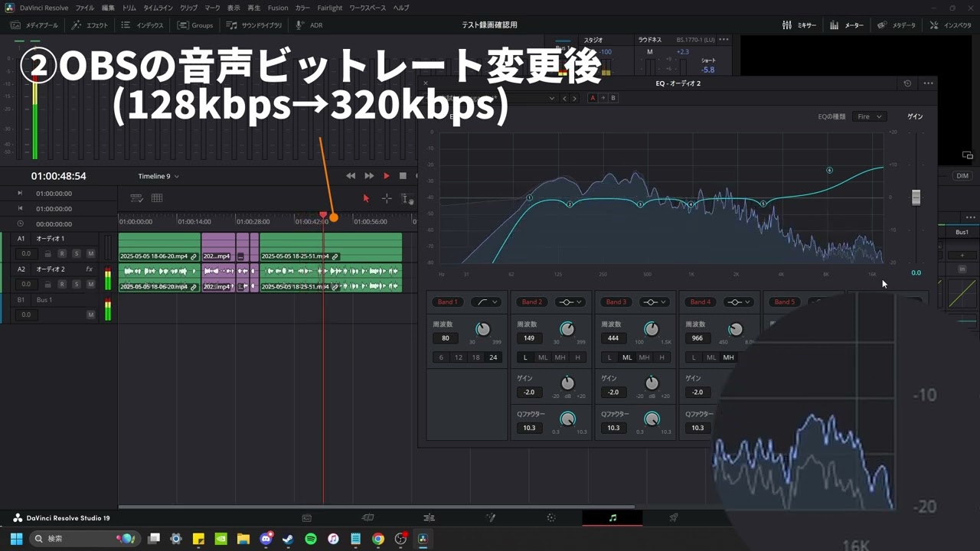This screenshot has height=551, width=980.
Task: Click the Band 3 Q factor knob
Action: click(x=652, y=419)
